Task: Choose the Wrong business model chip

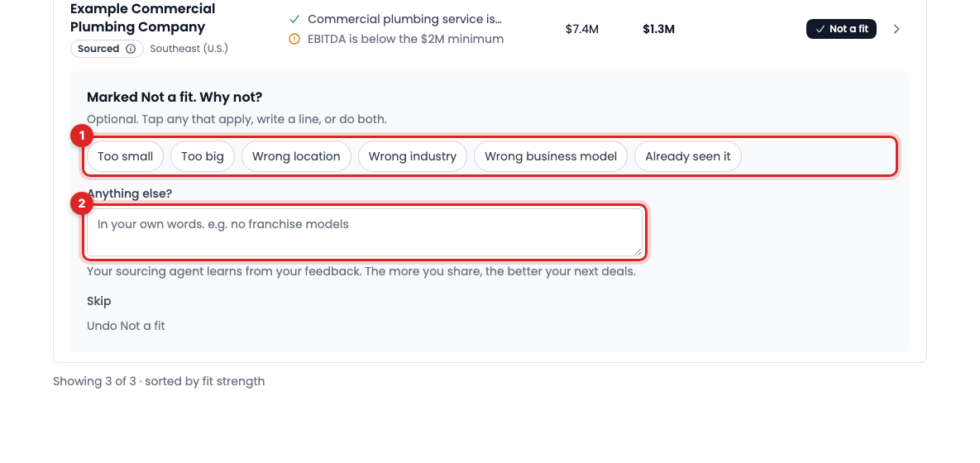Action: pyautogui.click(x=551, y=156)
